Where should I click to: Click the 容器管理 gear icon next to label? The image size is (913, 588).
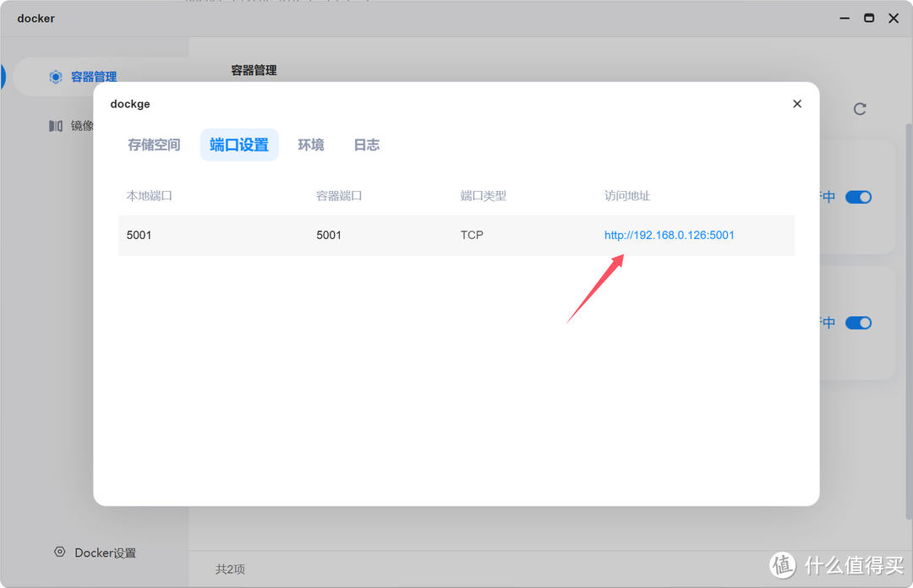55,77
